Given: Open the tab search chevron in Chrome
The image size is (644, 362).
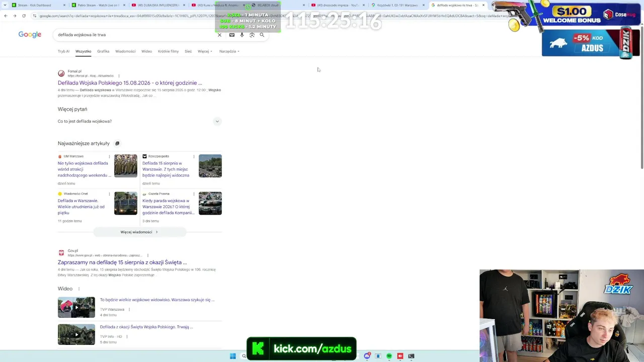Looking at the screenshot, I should click(4, 5).
